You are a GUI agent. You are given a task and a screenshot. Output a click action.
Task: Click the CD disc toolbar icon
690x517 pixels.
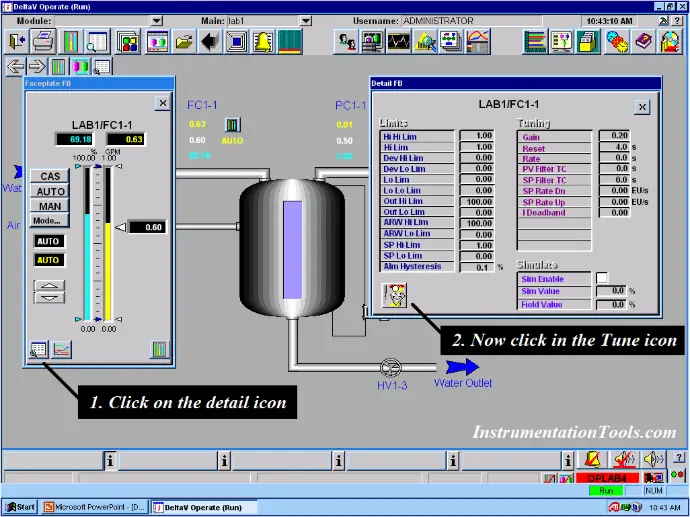[x=670, y=42]
